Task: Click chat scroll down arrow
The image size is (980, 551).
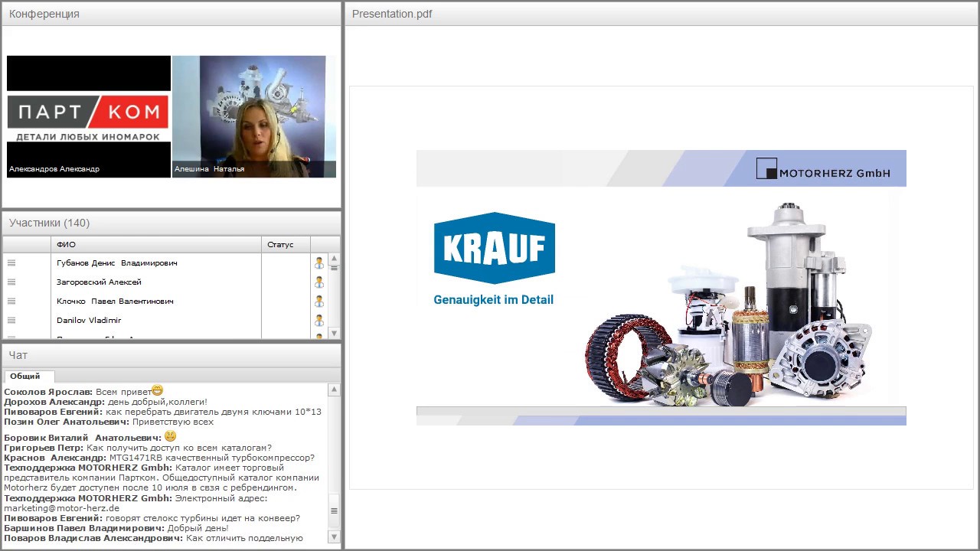Action: (334, 537)
